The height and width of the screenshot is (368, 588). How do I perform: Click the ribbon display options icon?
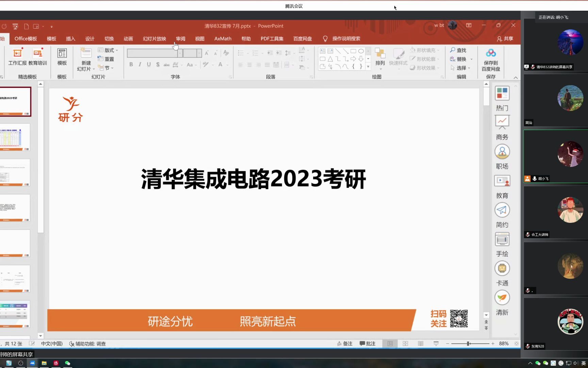pyautogui.click(x=469, y=25)
